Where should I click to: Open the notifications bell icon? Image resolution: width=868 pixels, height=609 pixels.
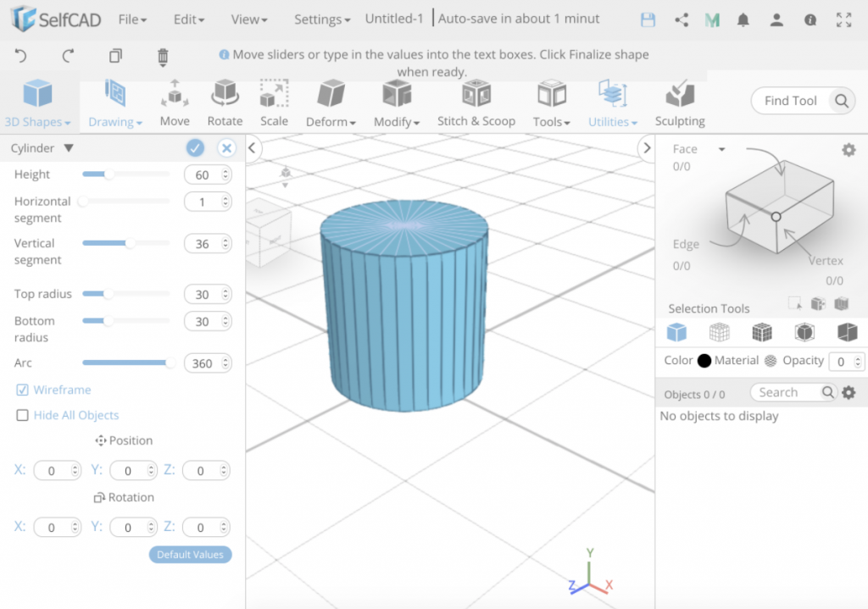coord(743,19)
